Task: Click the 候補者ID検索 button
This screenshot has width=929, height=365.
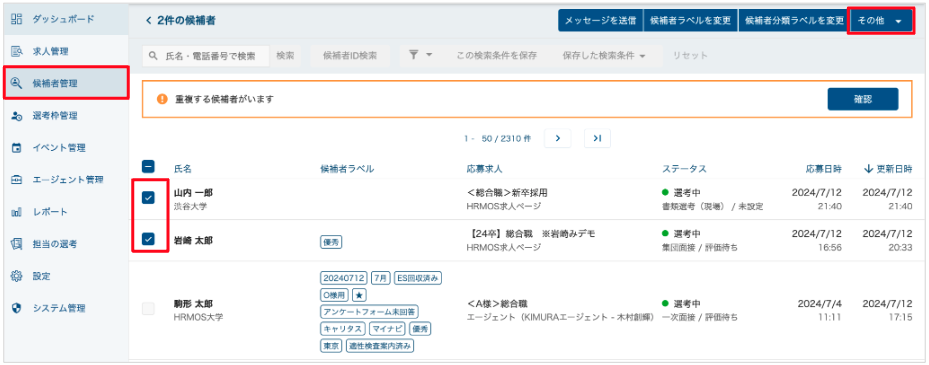Action: pyautogui.click(x=350, y=56)
